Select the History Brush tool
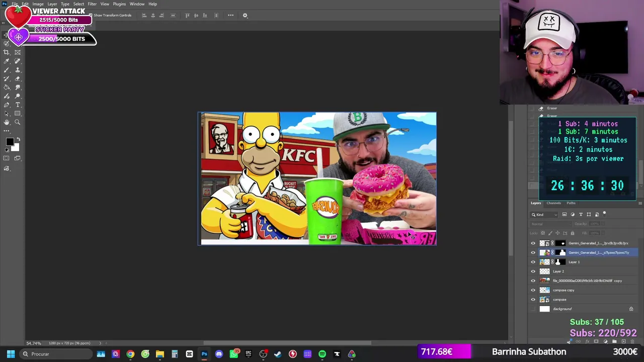Screen dimensions: 644x362 [7, 78]
